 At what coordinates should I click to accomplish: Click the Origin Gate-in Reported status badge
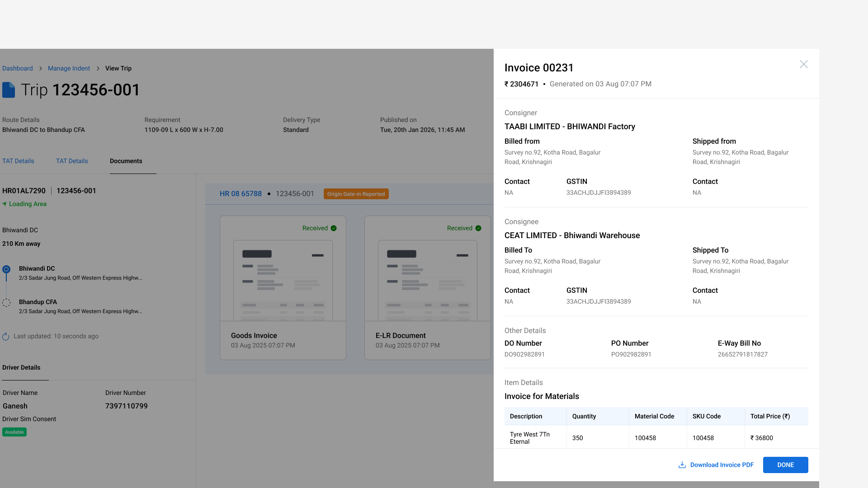356,194
